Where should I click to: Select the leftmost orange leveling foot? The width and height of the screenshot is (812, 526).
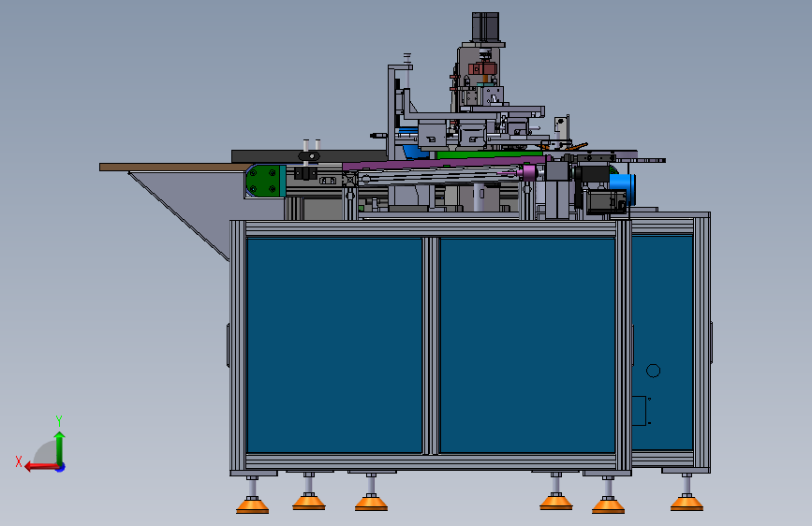click(x=252, y=505)
